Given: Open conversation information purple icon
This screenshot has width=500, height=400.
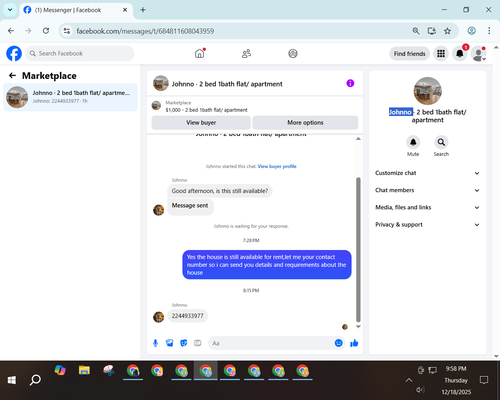Looking at the screenshot, I should (350, 83).
